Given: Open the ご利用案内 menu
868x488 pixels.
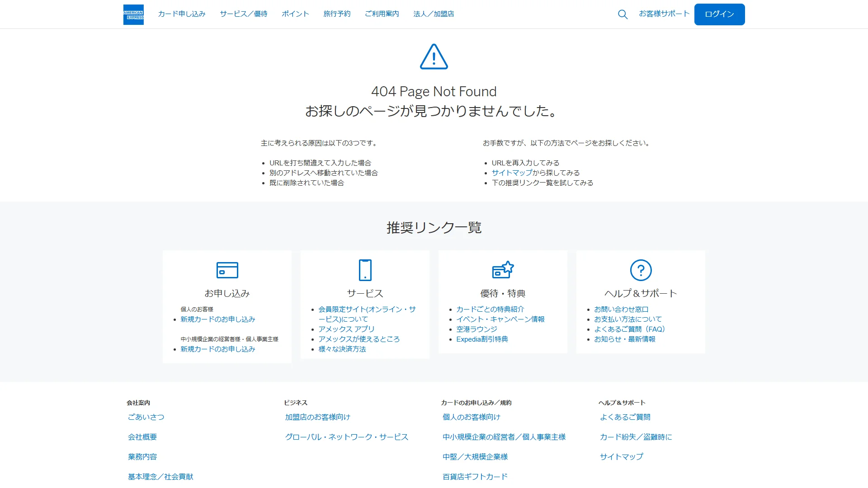Looking at the screenshot, I should pos(382,14).
